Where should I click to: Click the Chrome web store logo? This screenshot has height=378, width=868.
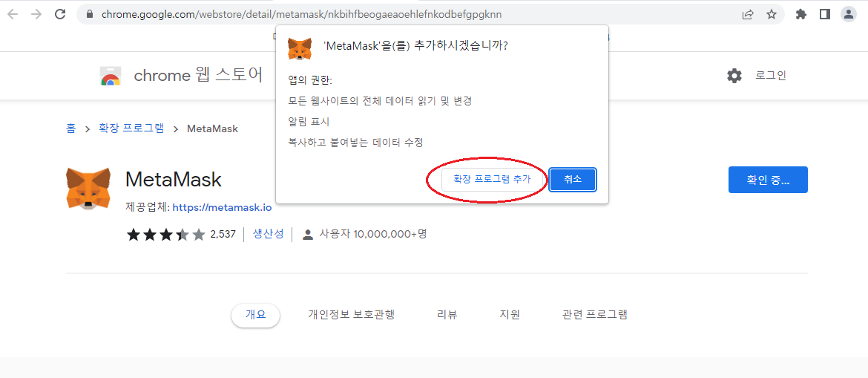111,76
